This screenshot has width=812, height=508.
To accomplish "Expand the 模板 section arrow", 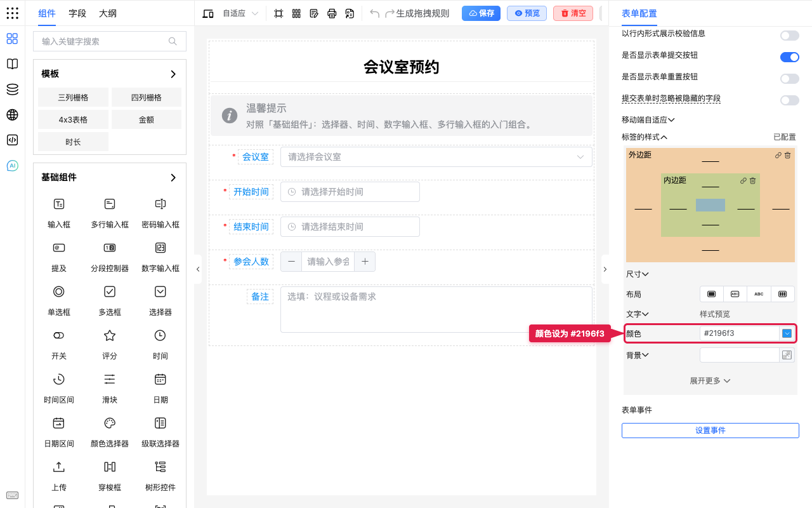I will tap(173, 74).
